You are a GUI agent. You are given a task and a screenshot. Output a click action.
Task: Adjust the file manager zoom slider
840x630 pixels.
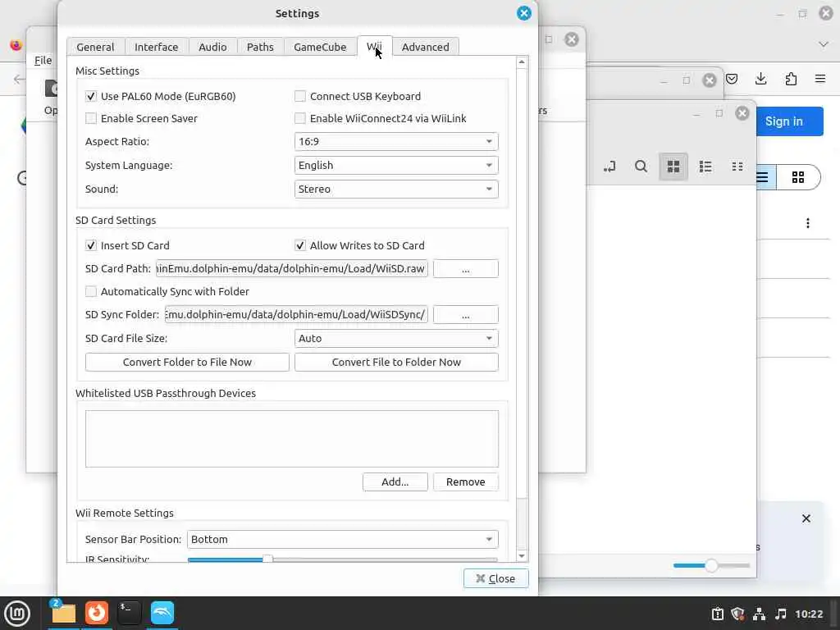pos(711,565)
